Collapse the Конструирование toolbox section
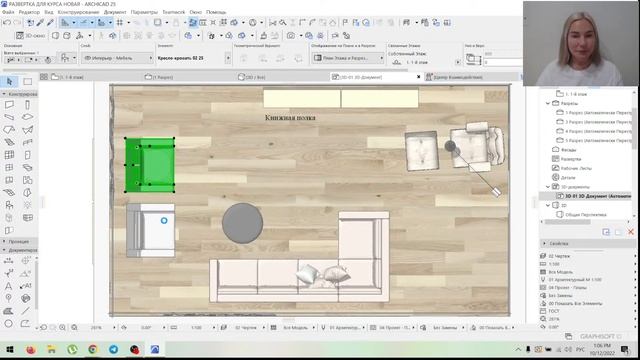 [x=4, y=94]
